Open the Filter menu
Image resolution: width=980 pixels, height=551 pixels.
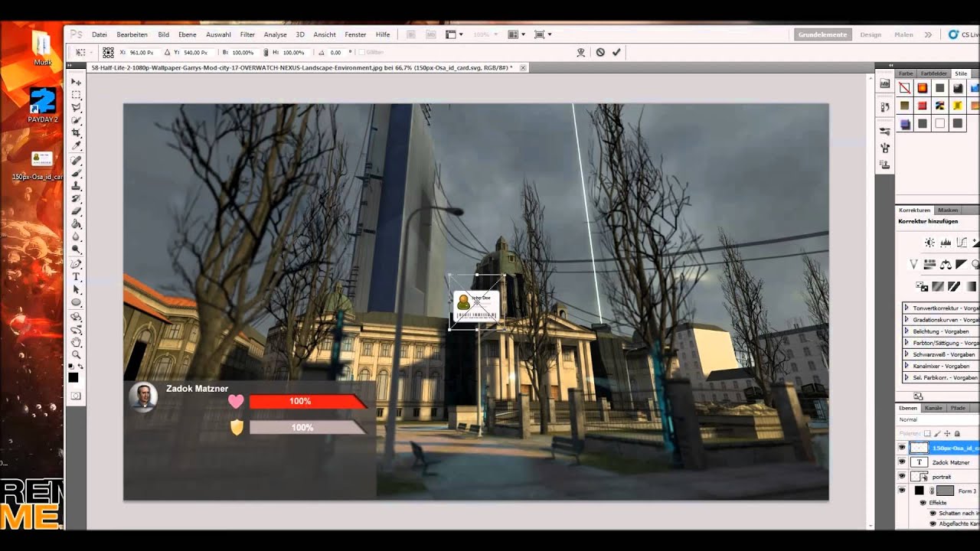pos(247,34)
